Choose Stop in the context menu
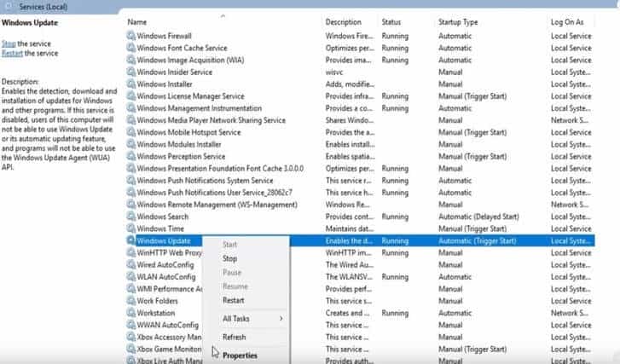The height and width of the screenshot is (364, 620). coord(229,258)
